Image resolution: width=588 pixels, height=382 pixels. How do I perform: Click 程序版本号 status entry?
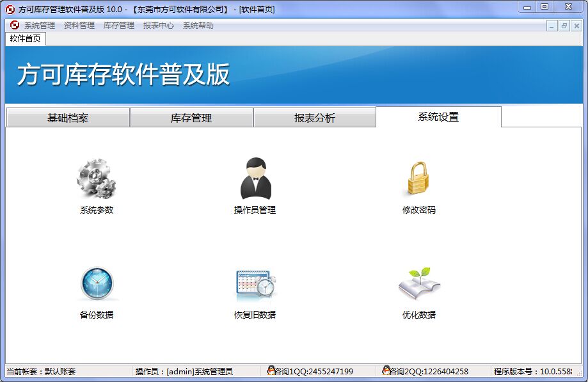point(533,371)
